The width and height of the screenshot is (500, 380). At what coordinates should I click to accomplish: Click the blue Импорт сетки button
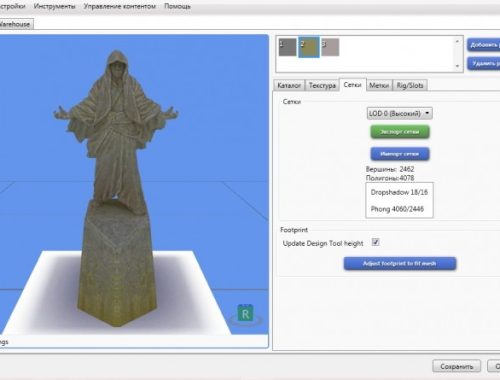tap(400, 154)
